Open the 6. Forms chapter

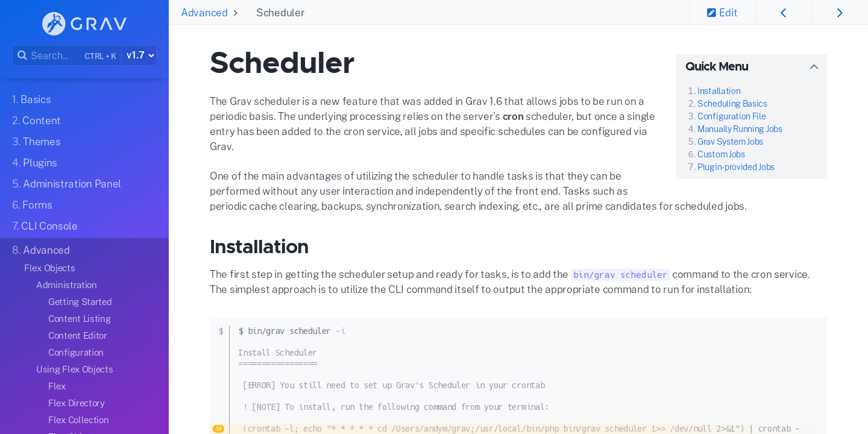(x=32, y=205)
